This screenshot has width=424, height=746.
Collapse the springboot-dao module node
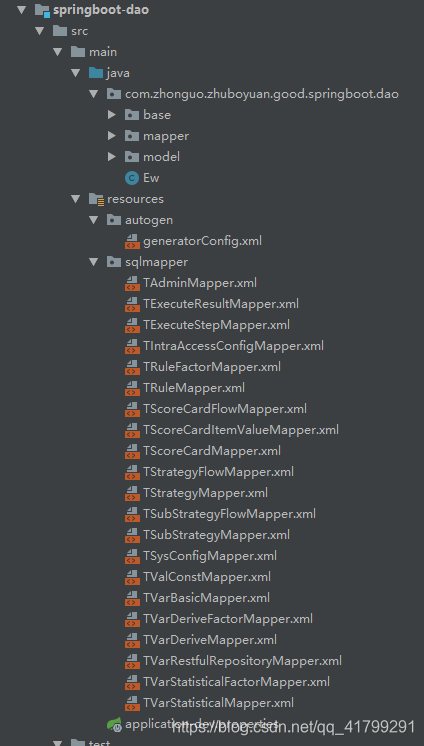click(21, 10)
